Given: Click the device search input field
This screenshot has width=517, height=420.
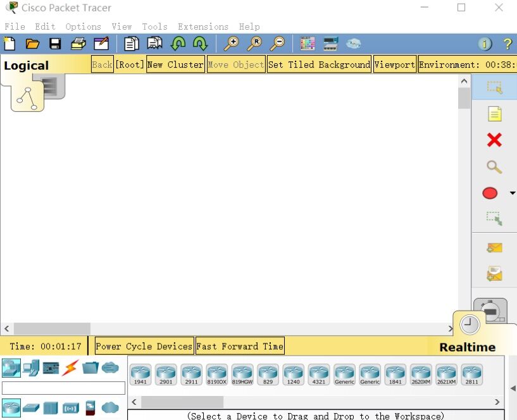Looking at the screenshot, I should click(x=64, y=388).
